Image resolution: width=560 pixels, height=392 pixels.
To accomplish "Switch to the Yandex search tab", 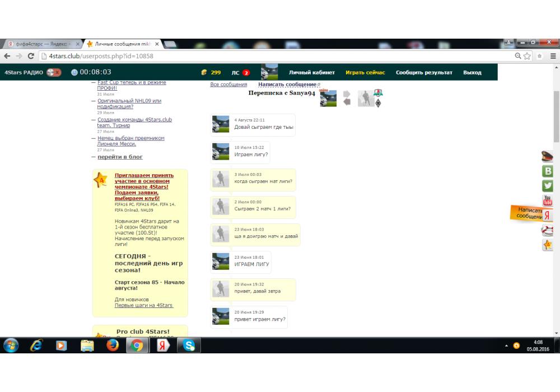I will (x=40, y=44).
